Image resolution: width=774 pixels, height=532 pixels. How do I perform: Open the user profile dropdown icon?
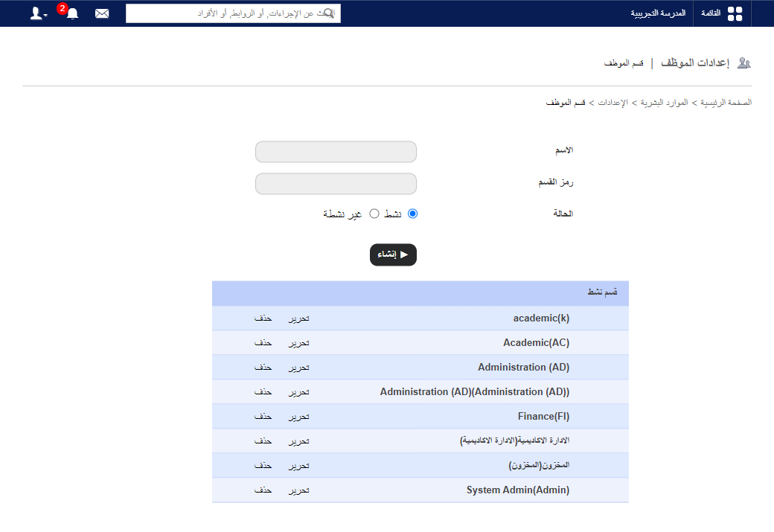pos(39,13)
